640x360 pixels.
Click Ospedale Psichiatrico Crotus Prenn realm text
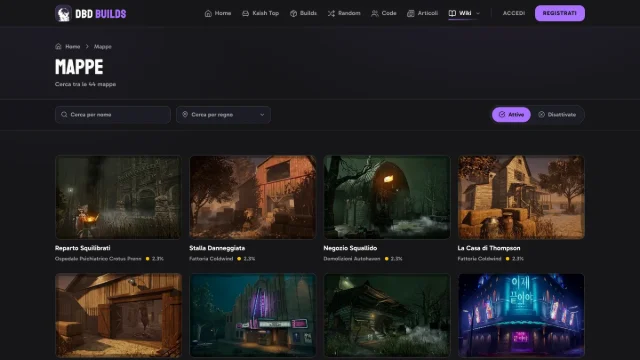tap(98, 259)
